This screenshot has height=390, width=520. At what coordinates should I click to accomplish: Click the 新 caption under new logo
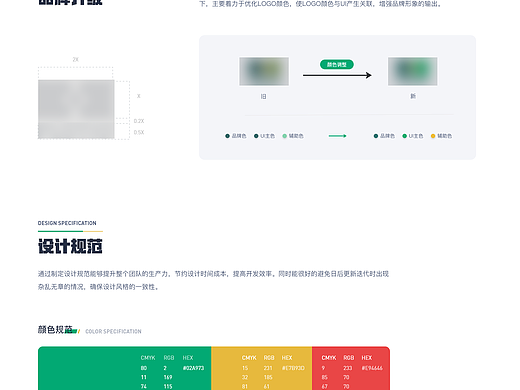(413, 96)
